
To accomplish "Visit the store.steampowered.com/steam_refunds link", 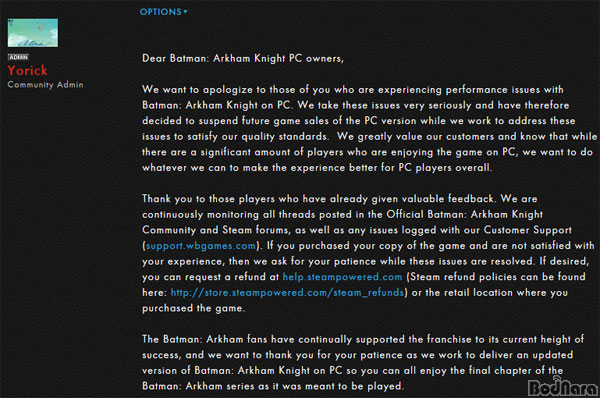I will [x=287, y=293].
